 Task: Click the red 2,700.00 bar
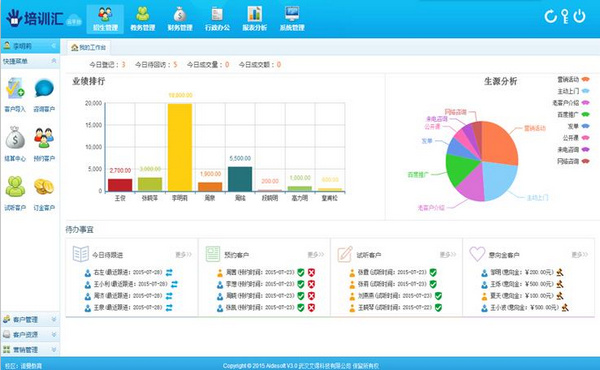[120, 185]
